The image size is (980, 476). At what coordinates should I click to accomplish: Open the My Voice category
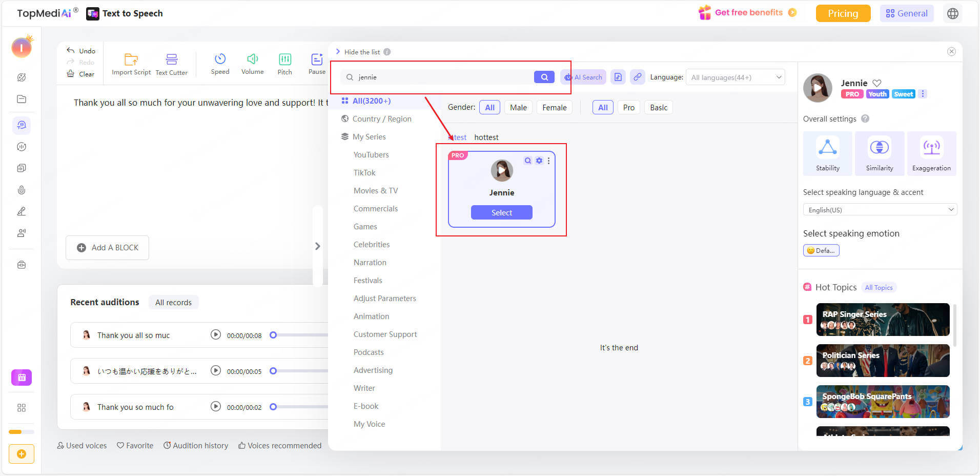pyautogui.click(x=369, y=424)
